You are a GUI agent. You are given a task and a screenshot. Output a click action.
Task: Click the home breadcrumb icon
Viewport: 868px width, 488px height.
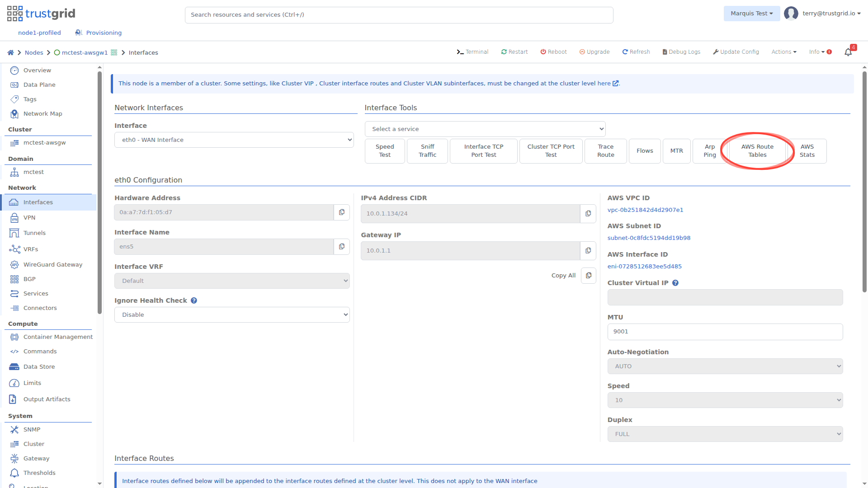[10, 52]
